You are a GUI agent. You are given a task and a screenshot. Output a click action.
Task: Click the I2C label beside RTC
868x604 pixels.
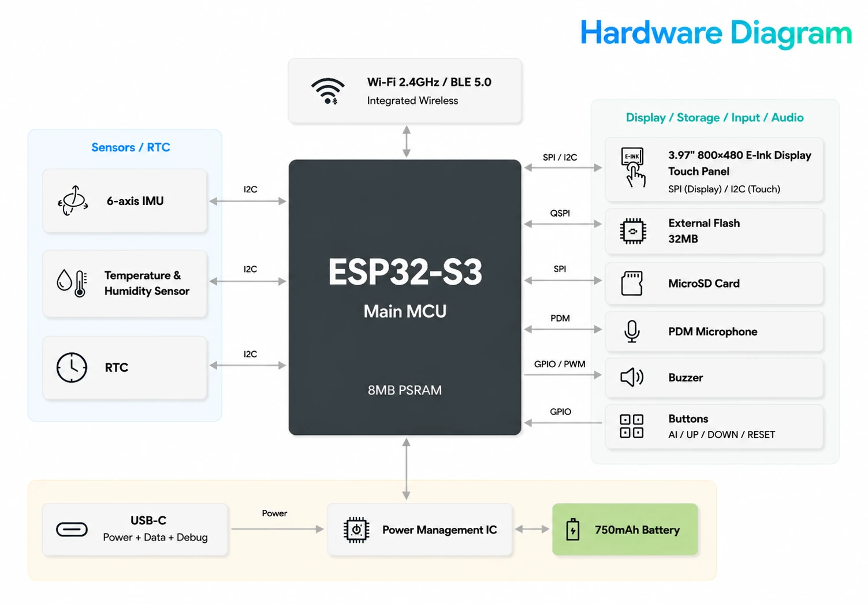[x=250, y=354]
